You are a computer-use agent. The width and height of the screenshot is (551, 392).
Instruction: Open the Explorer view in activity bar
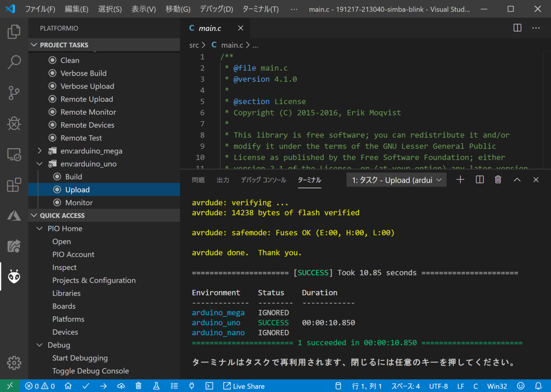click(x=14, y=32)
